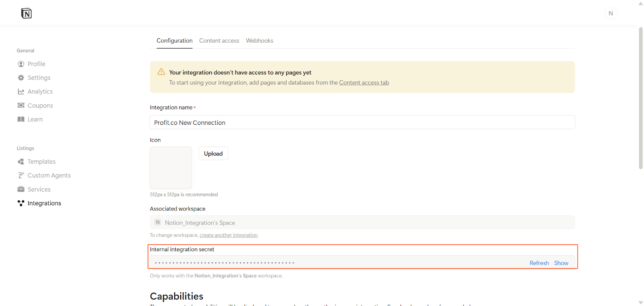Click the Capabilities heading
Image resolution: width=644 pixels, height=306 pixels.
tap(176, 296)
